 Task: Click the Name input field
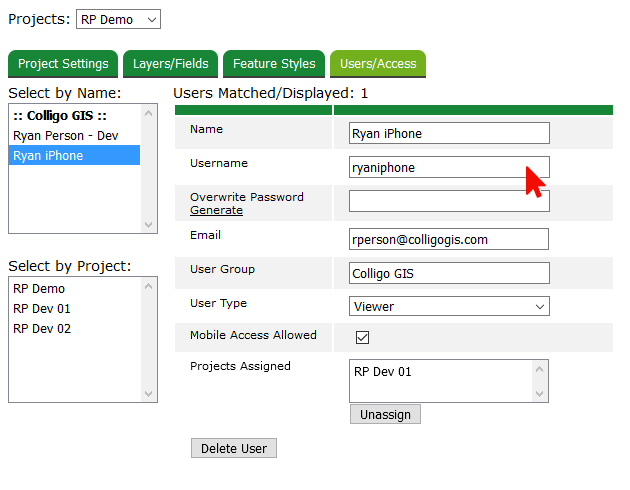tap(449, 133)
